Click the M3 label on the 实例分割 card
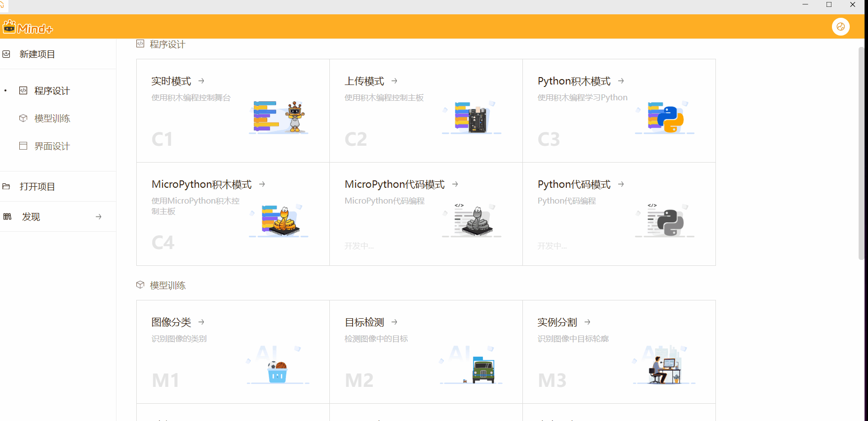Viewport: 868px width, 421px height. pos(552,380)
